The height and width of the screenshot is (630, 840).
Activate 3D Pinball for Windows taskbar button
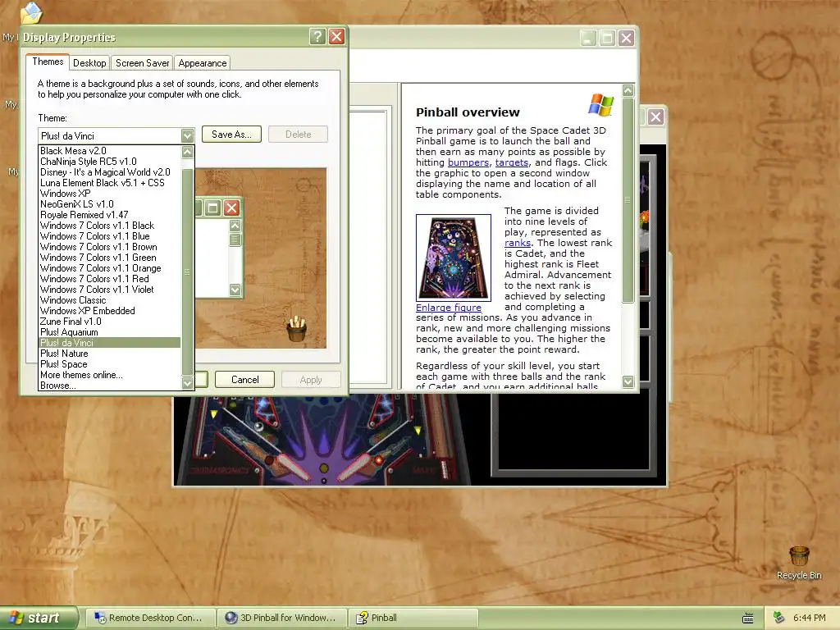(x=282, y=618)
